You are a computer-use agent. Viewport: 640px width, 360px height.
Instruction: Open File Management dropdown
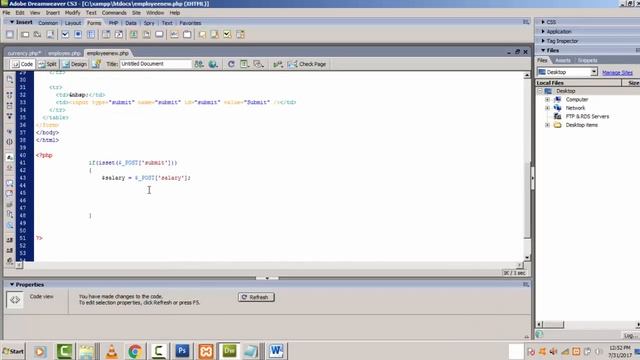pos(199,64)
